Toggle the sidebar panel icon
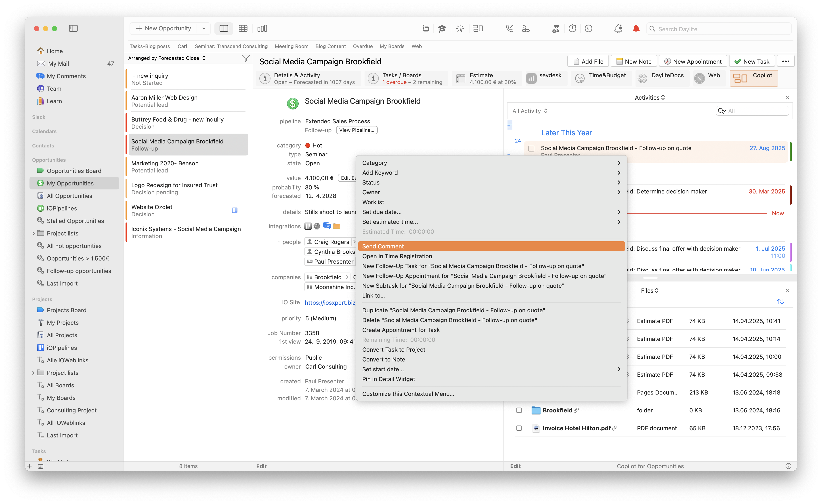Screen dimensions: 822x504 pyautogui.click(x=73, y=28)
